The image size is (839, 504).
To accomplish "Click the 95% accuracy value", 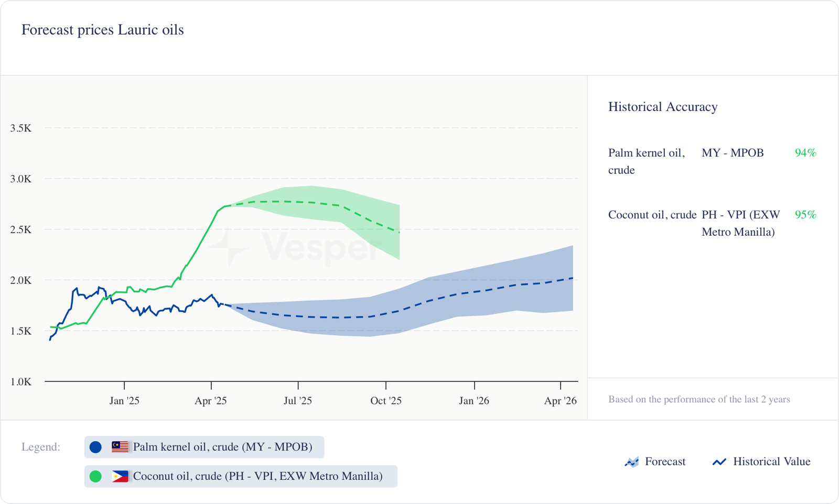I will pyautogui.click(x=805, y=215).
